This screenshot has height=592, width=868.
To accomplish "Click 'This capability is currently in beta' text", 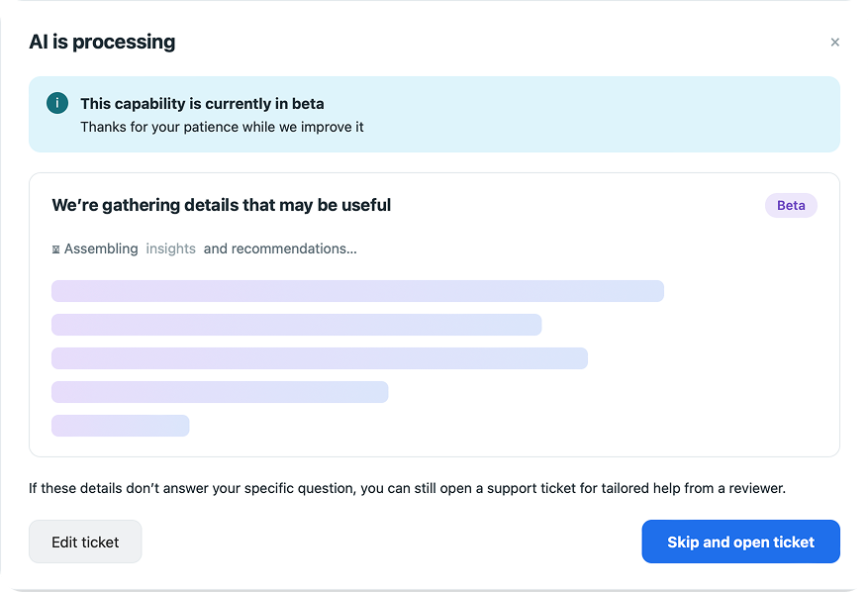I will tap(202, 104).
